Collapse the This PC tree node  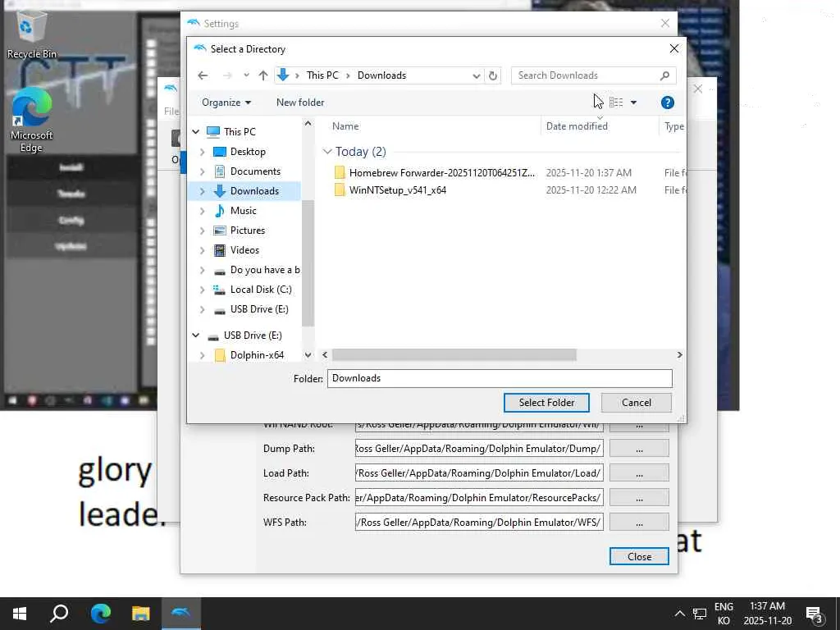click(196, 132)
